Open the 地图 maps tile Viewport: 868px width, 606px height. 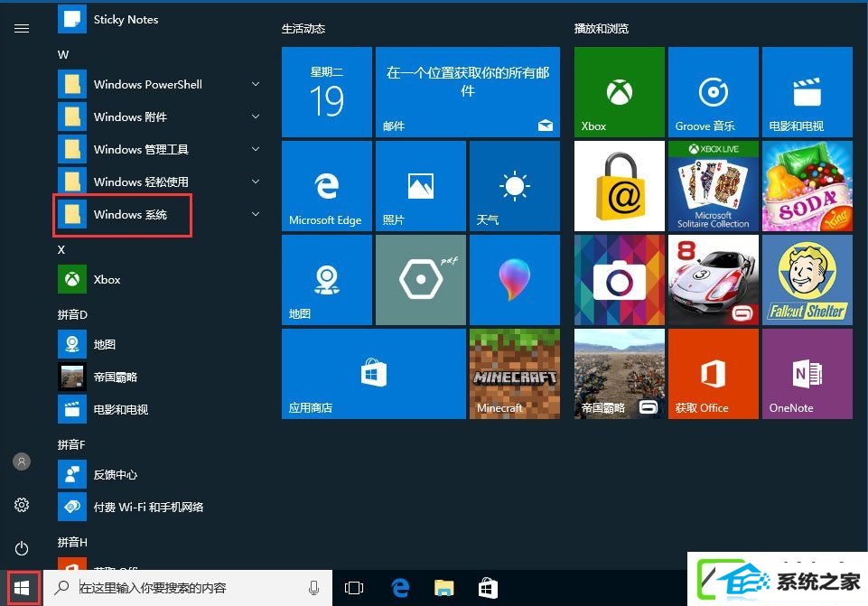pos(327,280)
